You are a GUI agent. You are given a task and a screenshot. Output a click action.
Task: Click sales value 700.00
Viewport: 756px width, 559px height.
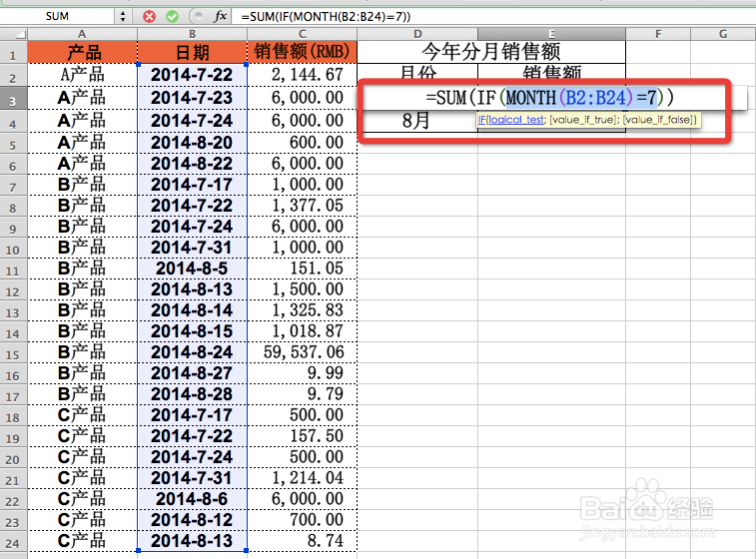(303, 520)
